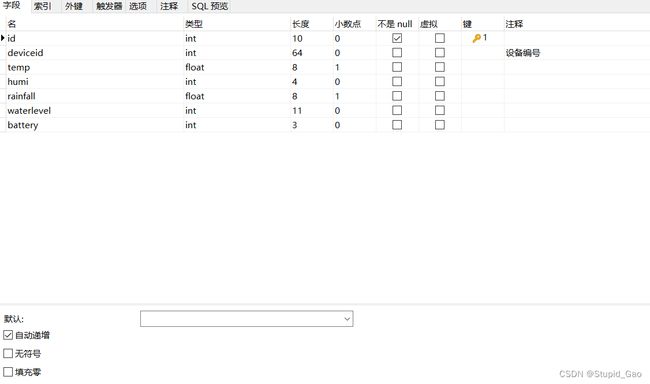650x384 pixels.
Task: Select the temp field name cell
Action: click(x=94, y=67)
